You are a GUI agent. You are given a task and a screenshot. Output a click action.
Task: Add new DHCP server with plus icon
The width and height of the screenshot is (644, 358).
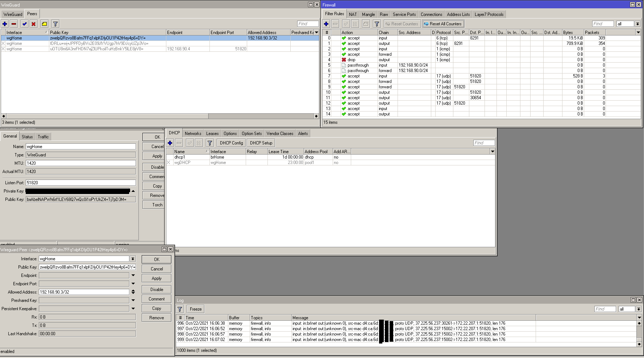170,143
